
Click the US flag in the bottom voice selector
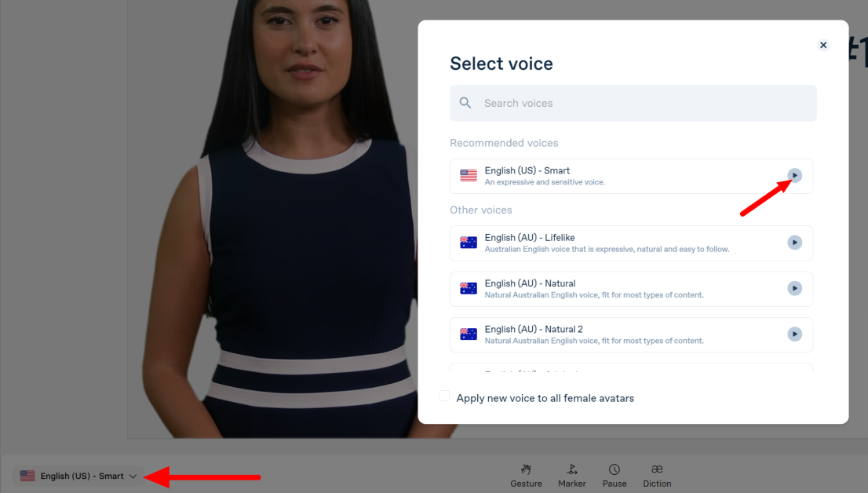(27, 475)
